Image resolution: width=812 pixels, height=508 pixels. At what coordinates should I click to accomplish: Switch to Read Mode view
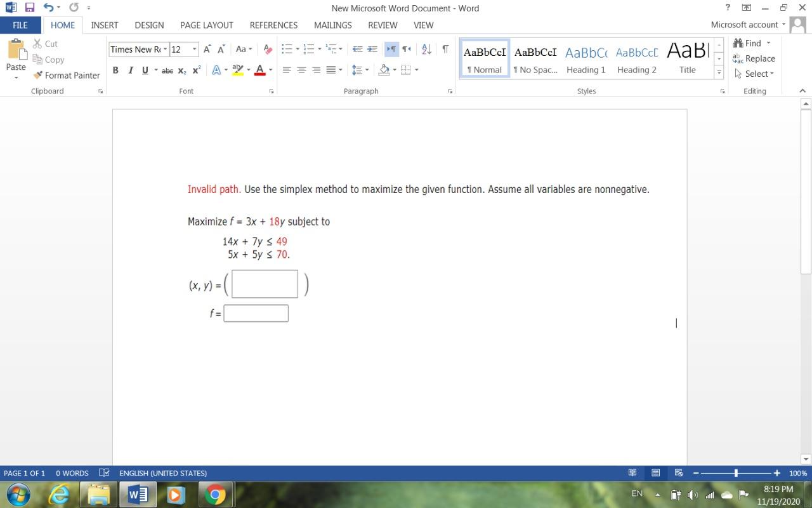pos(632,472)
